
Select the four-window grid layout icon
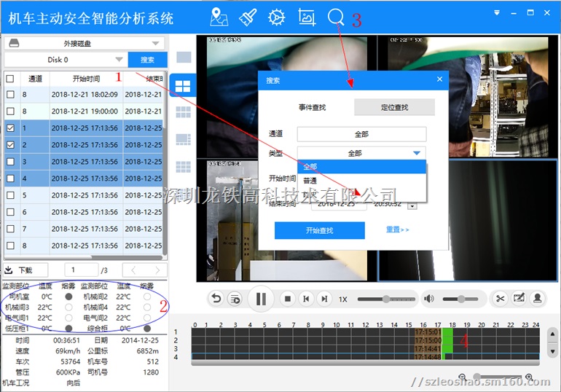coord(183,86)
